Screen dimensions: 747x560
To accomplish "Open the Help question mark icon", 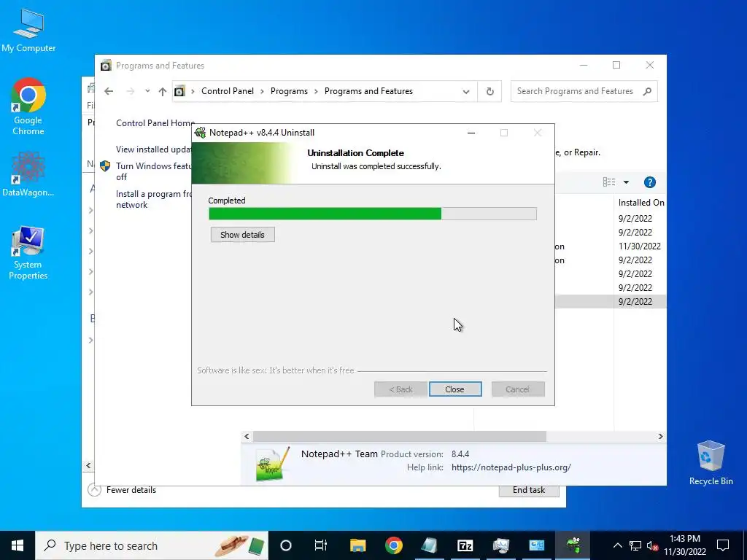I will pos(649,182).
